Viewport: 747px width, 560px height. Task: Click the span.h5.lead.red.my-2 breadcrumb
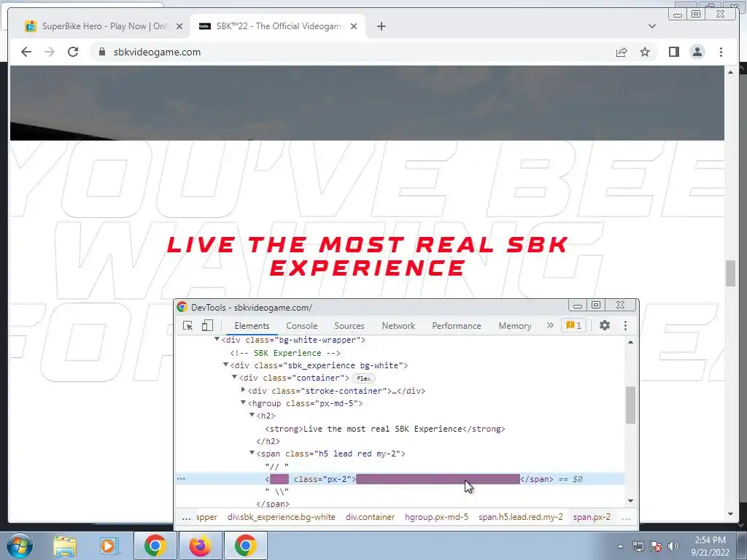click(x=521, y=517)
